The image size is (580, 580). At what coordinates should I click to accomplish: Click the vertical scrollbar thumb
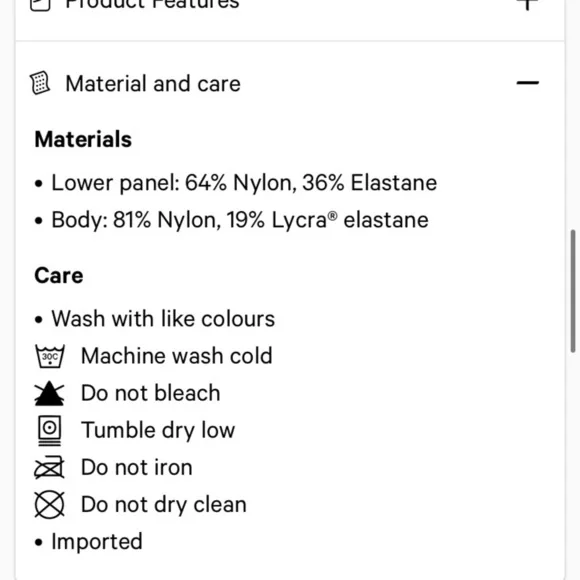[x=573, y=291]
